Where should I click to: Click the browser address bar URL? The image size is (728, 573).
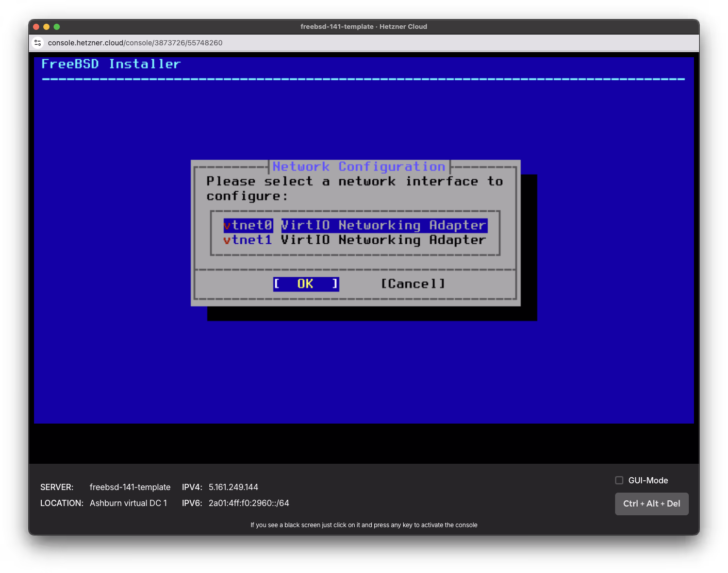click(135, 43)
